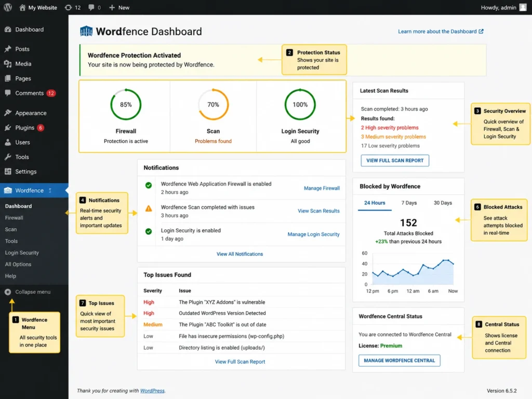Click the Posts pin icon

(x=8, y=49)
